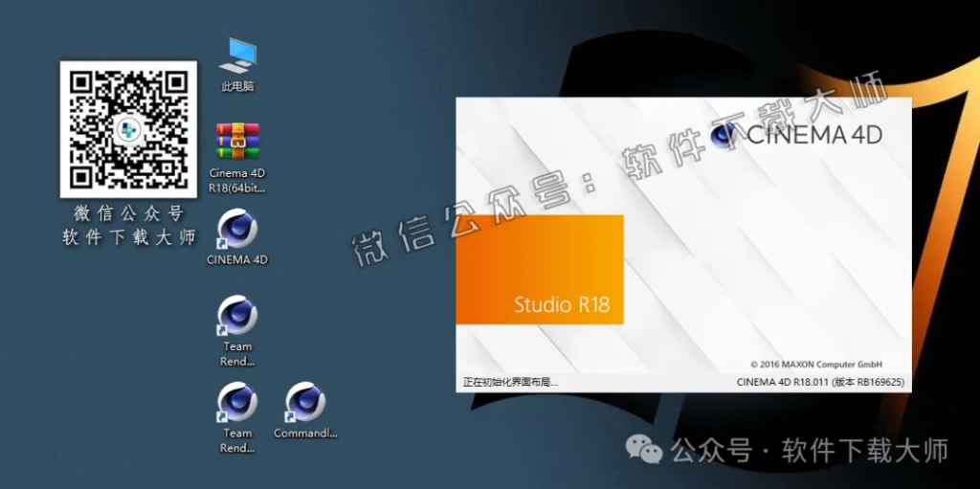Click the orange Studio R18 banner
Screen dimensions: 980x489
click(x=540, y=270)
